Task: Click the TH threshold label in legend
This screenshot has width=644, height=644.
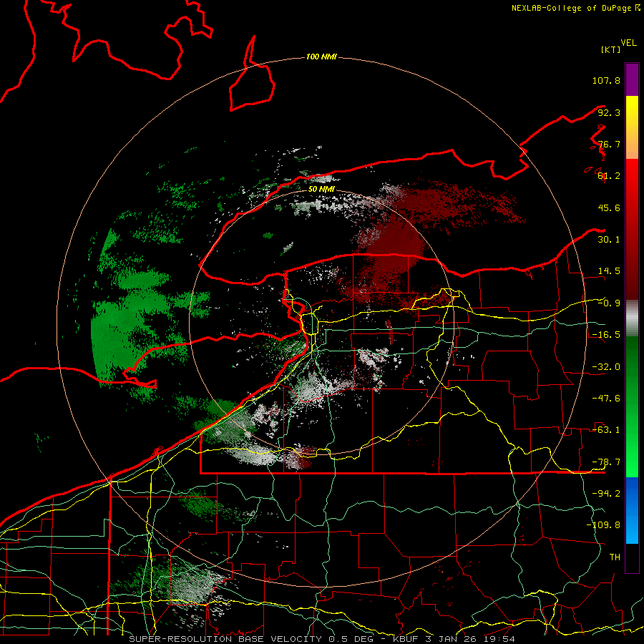Action: tap(615, 557)
